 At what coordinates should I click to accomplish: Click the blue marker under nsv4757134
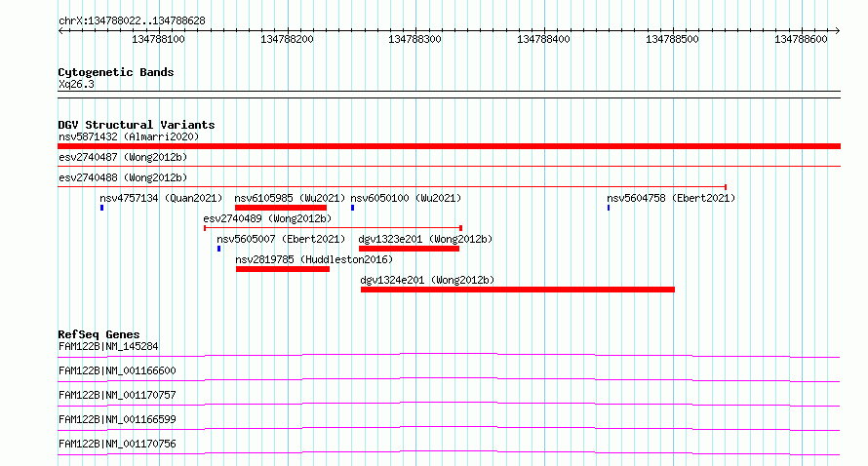pos(101,208)
